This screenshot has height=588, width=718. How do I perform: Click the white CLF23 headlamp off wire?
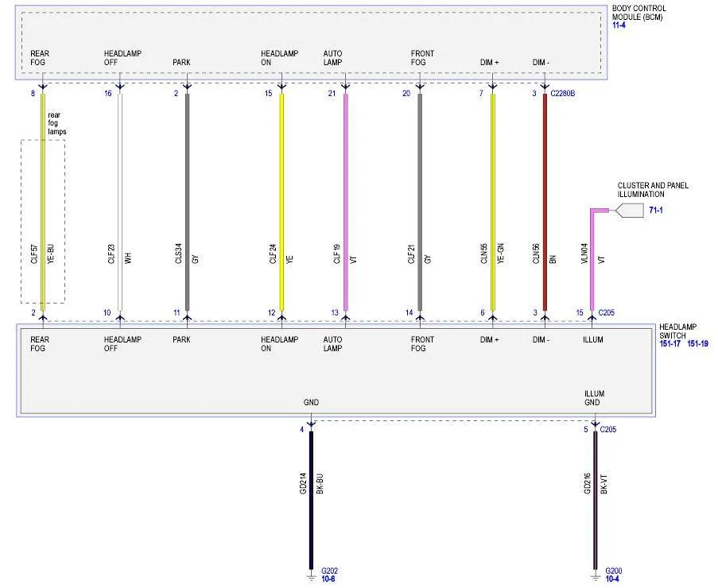(x=120, y=202)
